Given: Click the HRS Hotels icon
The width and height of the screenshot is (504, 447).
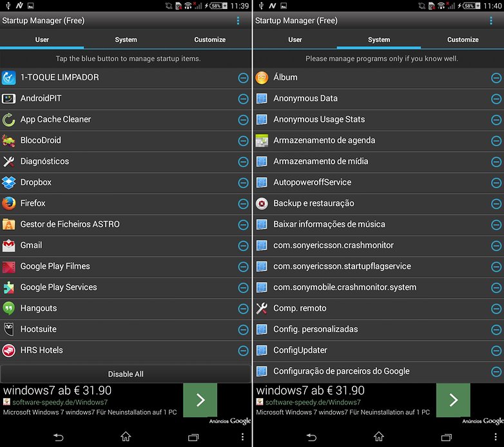Looking at the screenshot, I should click(8, 350).
